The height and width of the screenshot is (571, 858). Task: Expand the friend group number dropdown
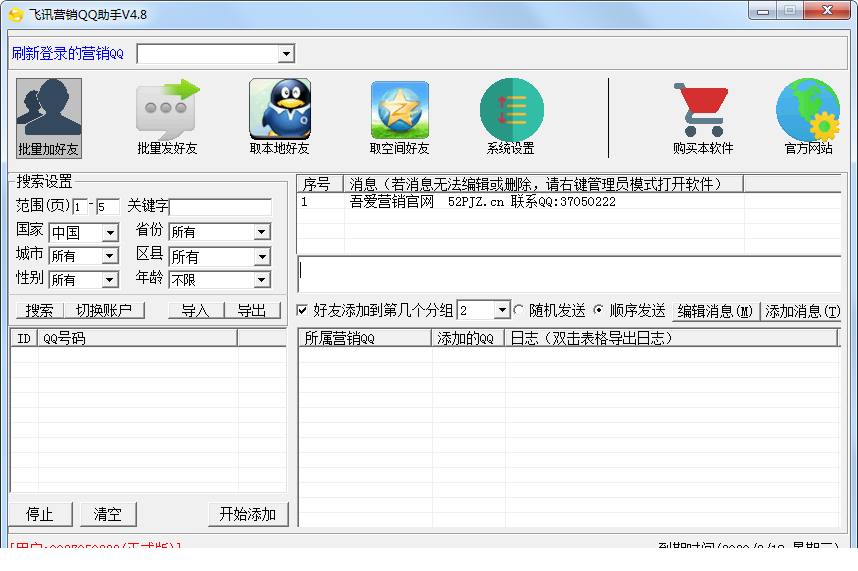(x=502, y=311)
